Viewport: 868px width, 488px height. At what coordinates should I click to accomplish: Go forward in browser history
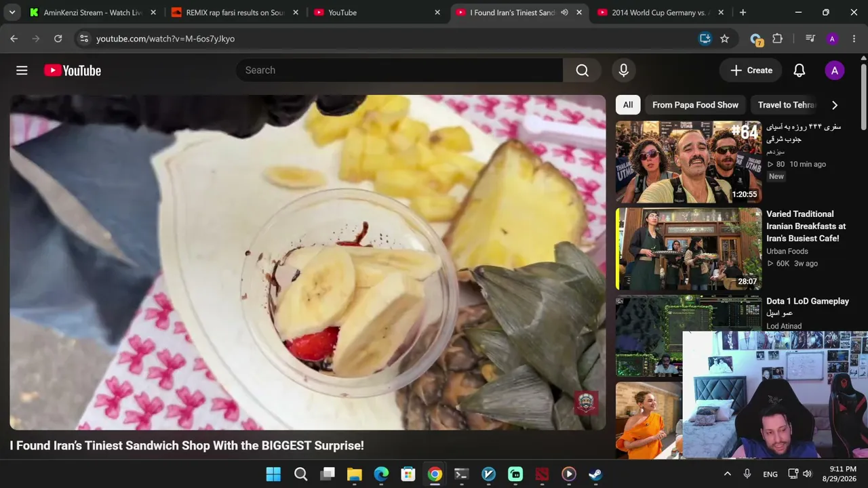pyautogui.click(x=36, y=39)
